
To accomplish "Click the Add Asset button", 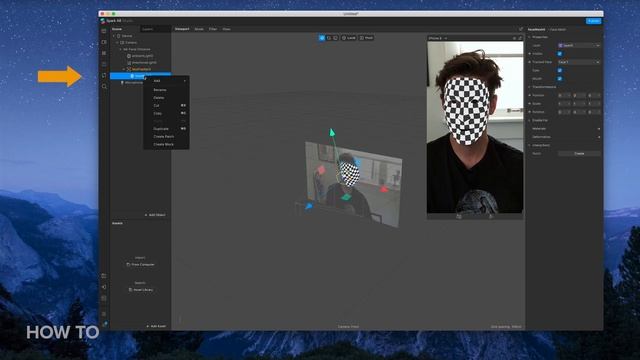I will coord(156,327).
